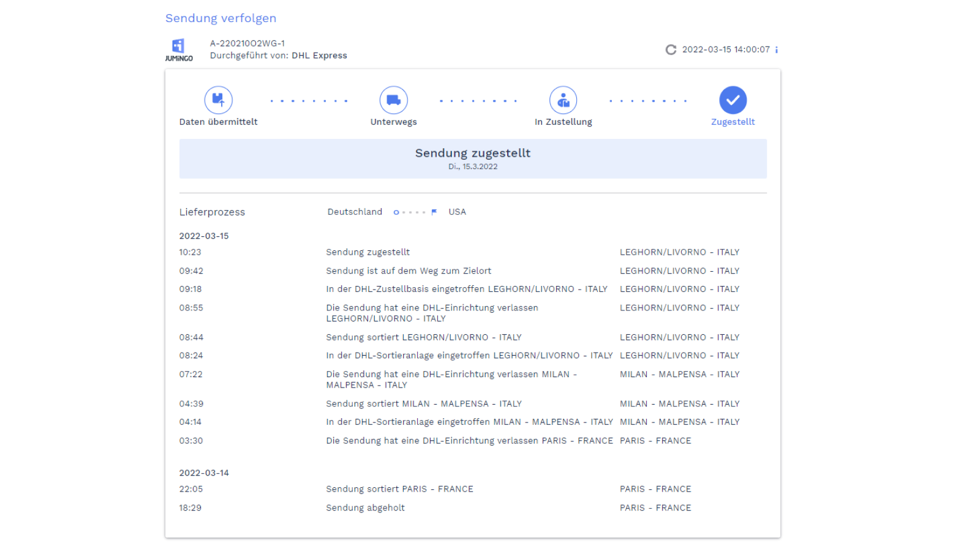The height and width of the screenshot is (551, 980).
Task: Click the date heading 2022-03-14
Action: (204, 473)
